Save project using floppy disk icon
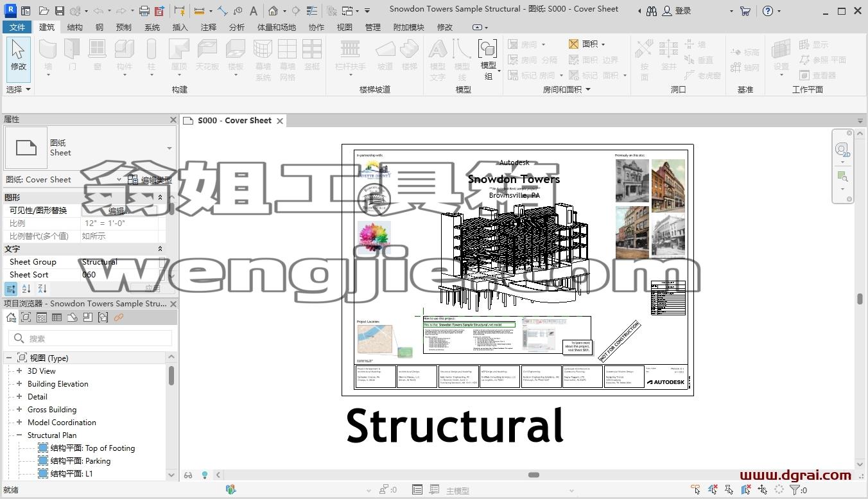 point(59,11)
